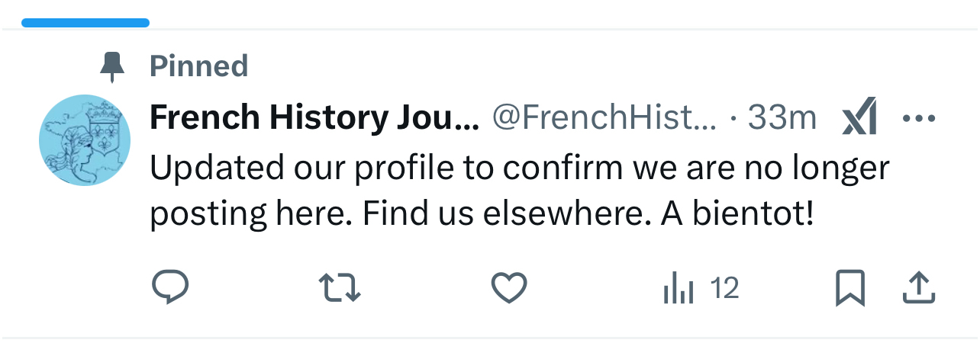The height and width of the screenshot is (343, 980).
Task: Open the French History Journal avatar
Action: tap(85, 140)
